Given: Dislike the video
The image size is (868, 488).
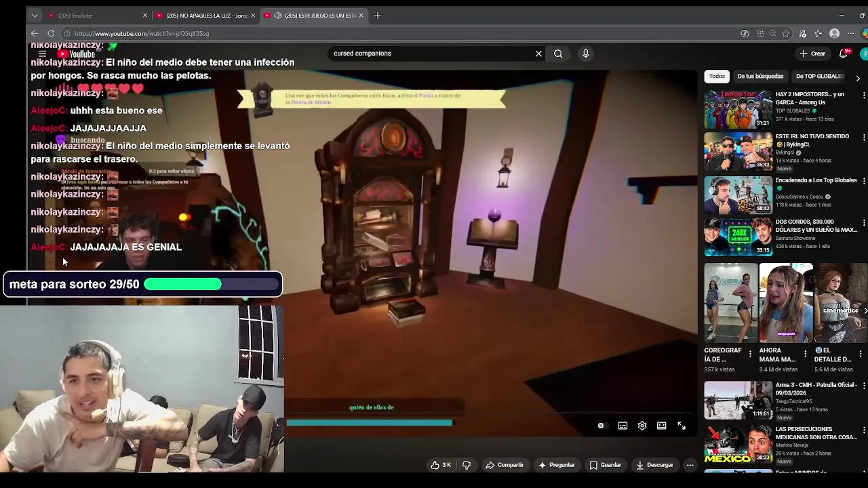Looking at the screenshot, I should 467,465.
